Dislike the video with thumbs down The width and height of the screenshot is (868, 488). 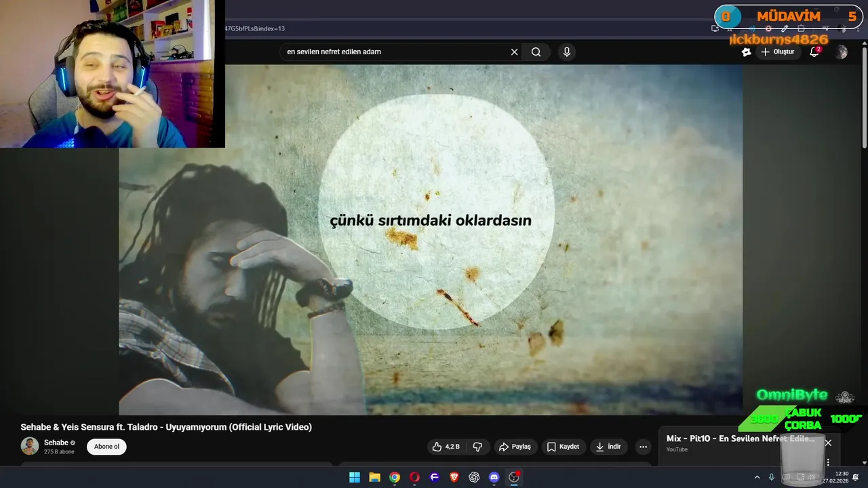477,447
